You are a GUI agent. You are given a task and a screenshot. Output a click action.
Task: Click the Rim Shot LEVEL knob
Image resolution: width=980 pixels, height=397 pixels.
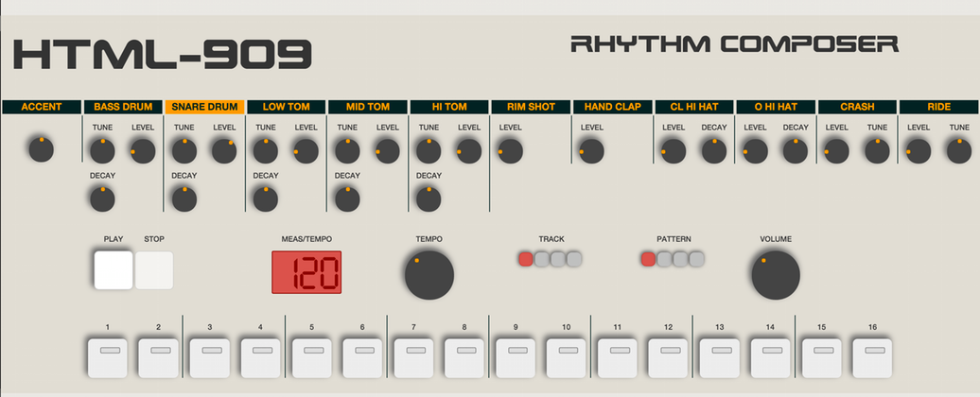(x=511, y=151)
